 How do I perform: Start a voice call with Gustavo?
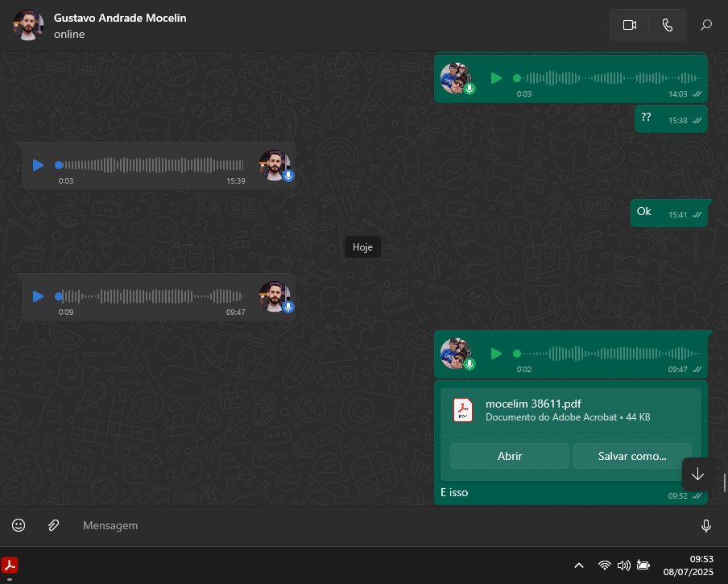click(667, 25)
